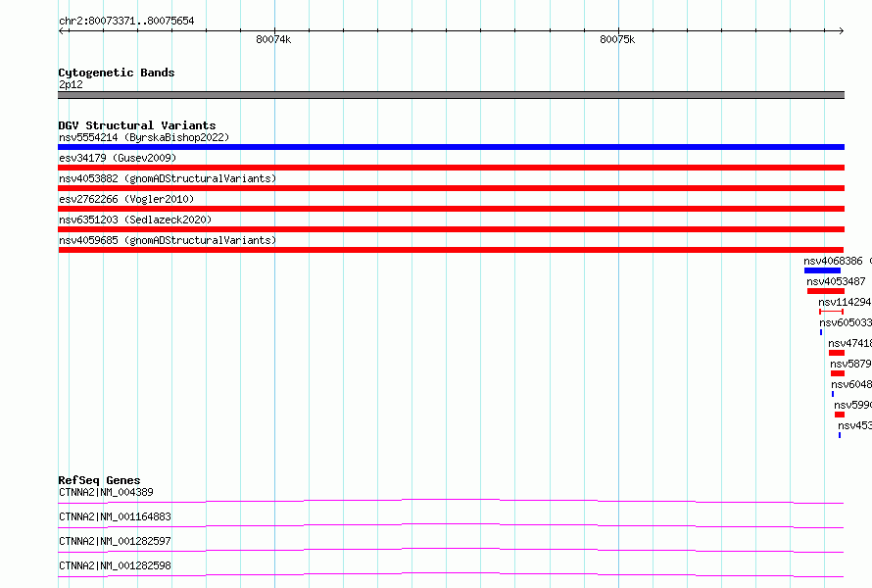Open the CTNNA2|NM_001164883 transcript label
The image size is (872, 588).
[115, 516]
